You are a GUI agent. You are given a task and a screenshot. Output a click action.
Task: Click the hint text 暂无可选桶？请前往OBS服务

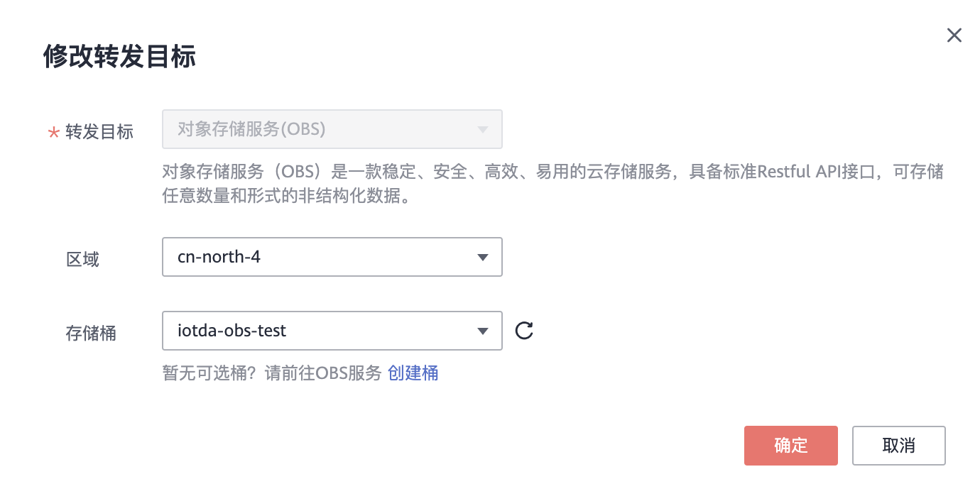[272, 373]
